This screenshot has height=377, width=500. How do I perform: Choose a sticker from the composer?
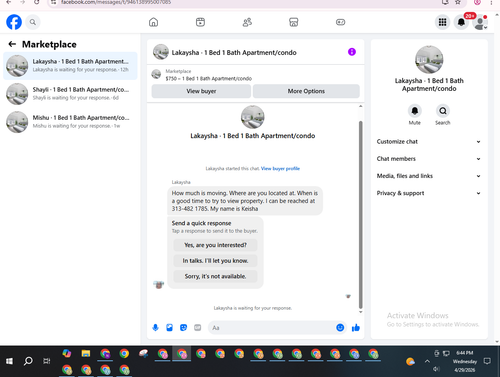pos(183,328)
